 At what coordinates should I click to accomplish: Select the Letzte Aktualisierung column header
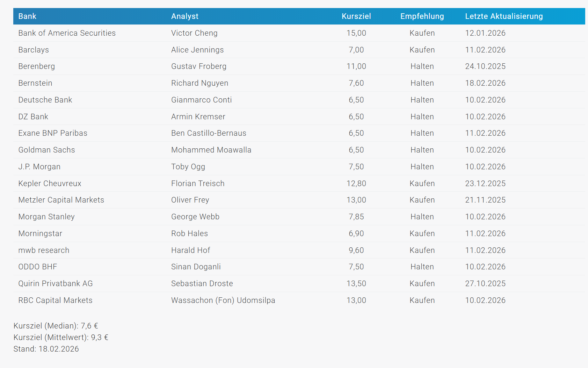tap(504, 16)
